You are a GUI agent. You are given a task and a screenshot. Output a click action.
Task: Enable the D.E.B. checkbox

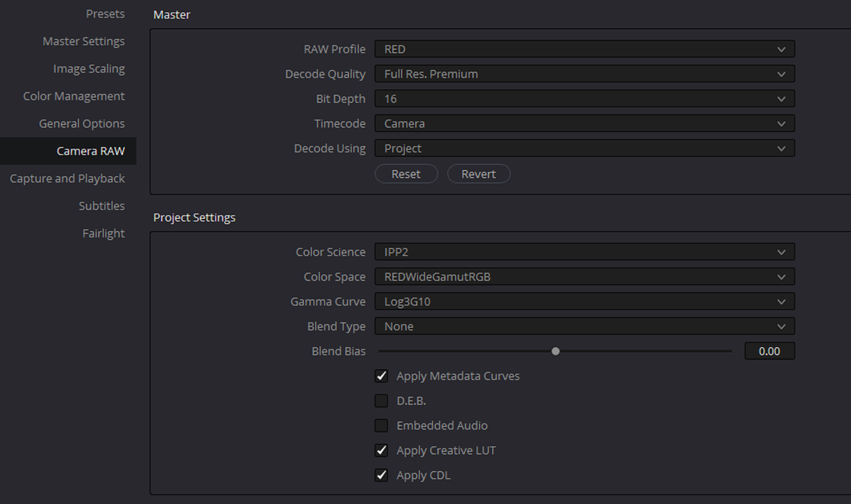pos(381,401)
